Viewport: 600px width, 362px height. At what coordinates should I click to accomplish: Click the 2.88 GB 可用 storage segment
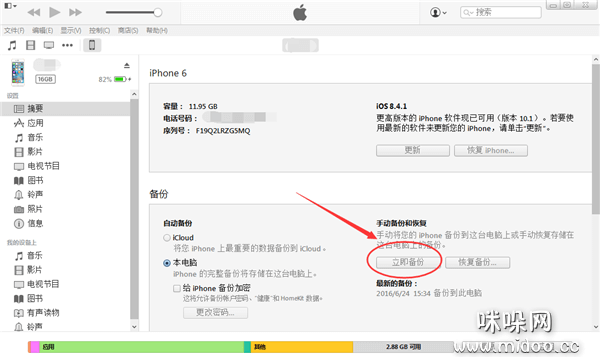403,347
